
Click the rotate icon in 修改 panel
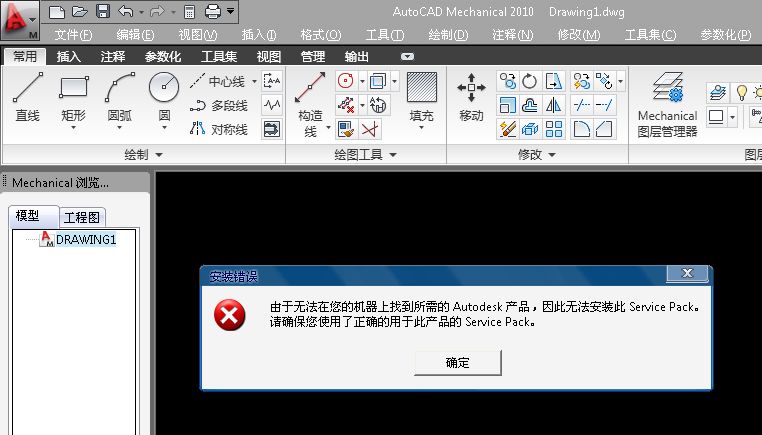point(529,81)
